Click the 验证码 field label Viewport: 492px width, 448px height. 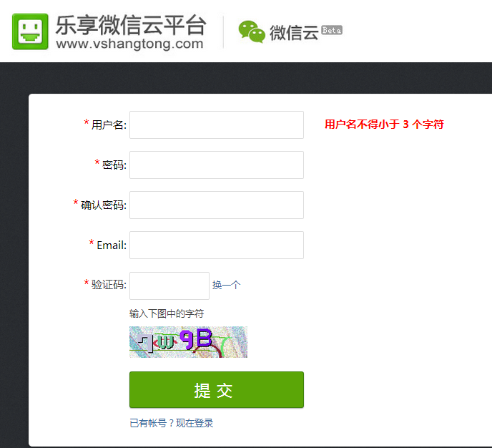click(x=109, y=285)
